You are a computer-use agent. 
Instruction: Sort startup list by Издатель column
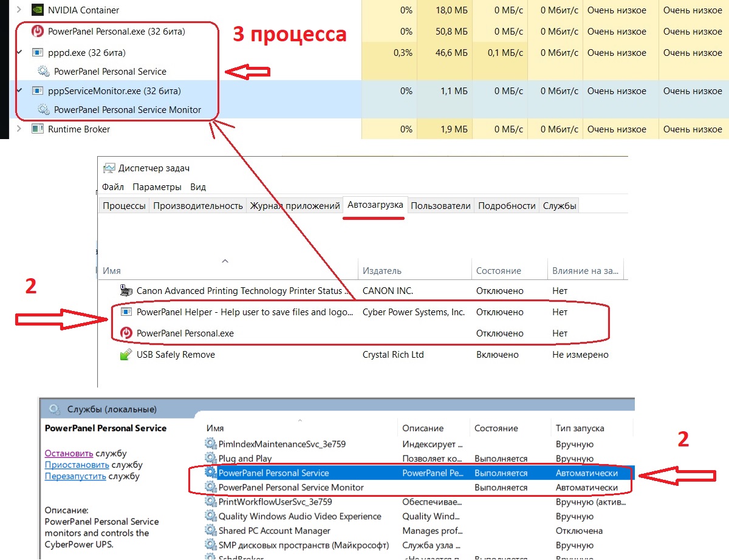(x=415, y=271)
